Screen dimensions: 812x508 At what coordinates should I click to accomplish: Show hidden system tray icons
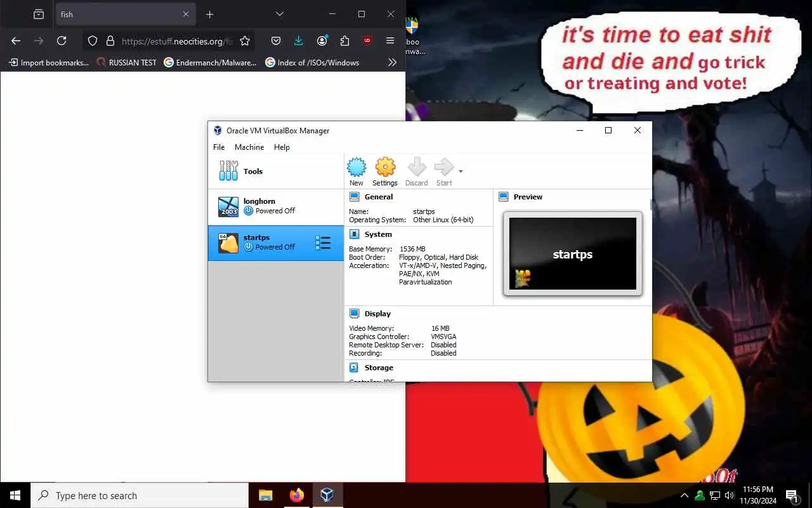[x=684, y=495]
